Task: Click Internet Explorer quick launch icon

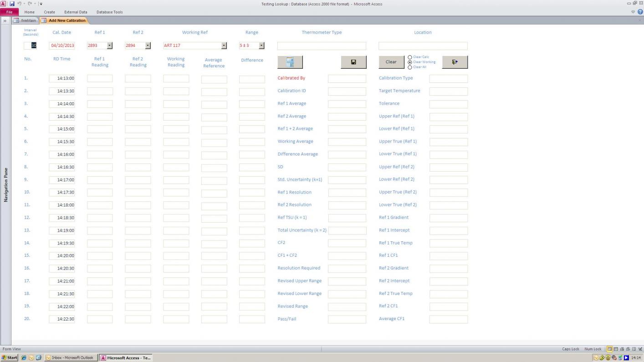Action: pyautogui.click(x=24, y=357)
